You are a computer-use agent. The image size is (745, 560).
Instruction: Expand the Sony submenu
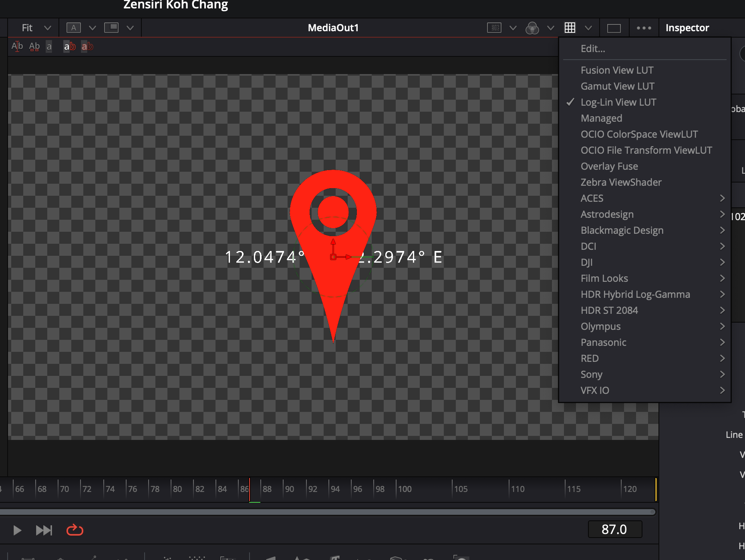645,374
